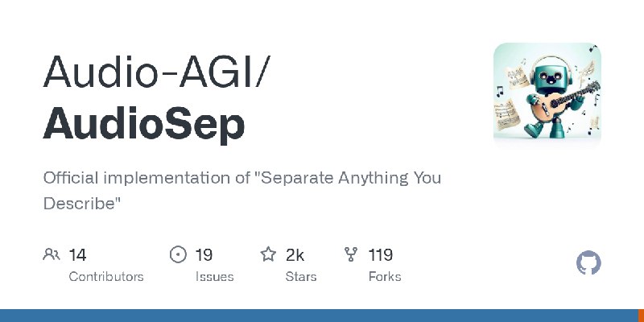Click the 119 forks count
Screen dimensions: 644x322
[380, 255]
